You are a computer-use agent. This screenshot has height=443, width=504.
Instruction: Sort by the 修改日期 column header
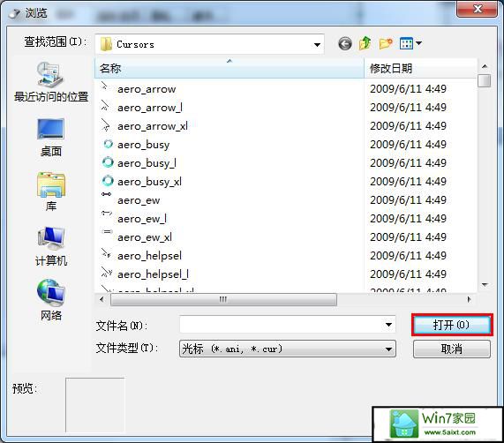coord(420,68)
